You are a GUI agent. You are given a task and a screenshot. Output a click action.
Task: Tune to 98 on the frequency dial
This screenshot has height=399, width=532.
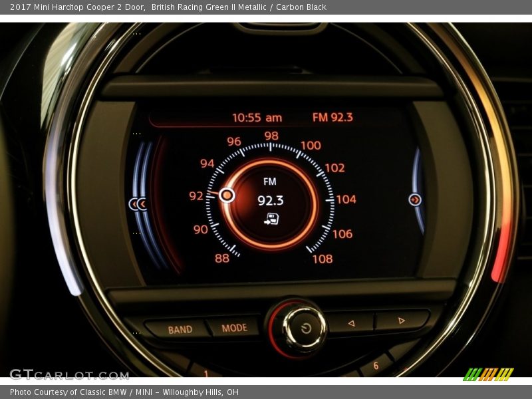pyautogui.click(x=271, y=136)
